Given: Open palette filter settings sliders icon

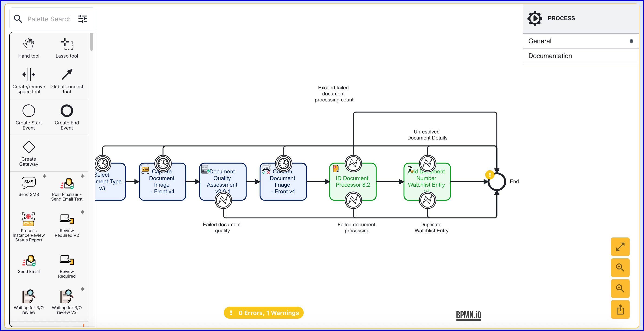Looking at the screenshot, I should pyautogui.click(x=82, y=19).
